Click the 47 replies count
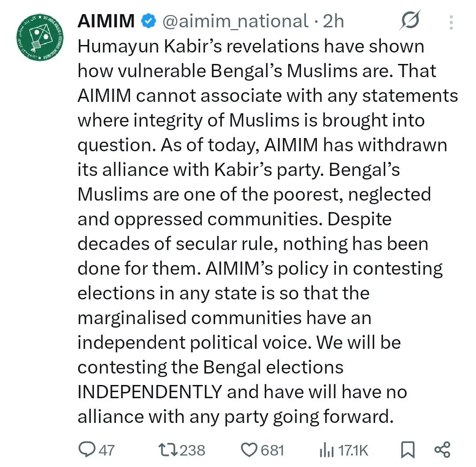Screen dimensions: 476x467 pos(106,450)
